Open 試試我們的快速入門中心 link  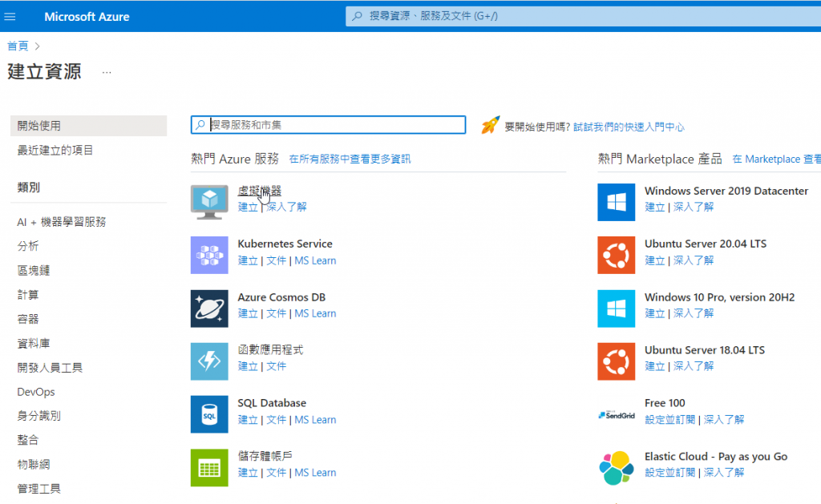coord(629,127)
